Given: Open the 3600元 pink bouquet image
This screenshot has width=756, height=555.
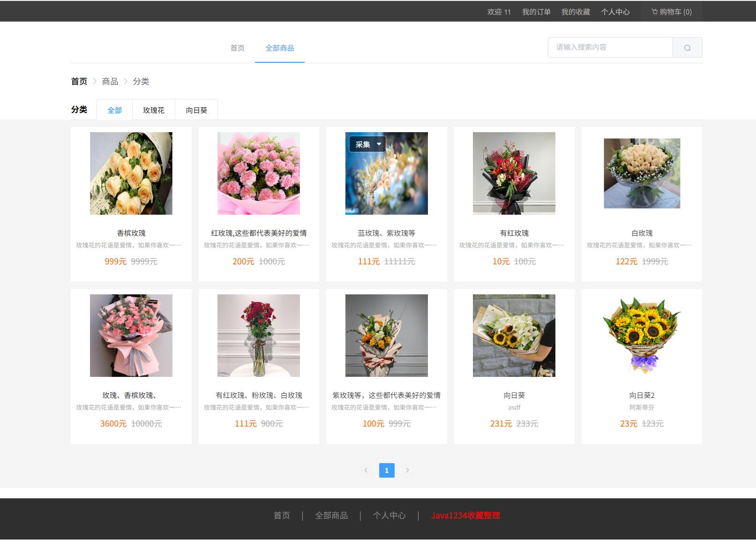Looking at the screenshot, I should point(131,336).
